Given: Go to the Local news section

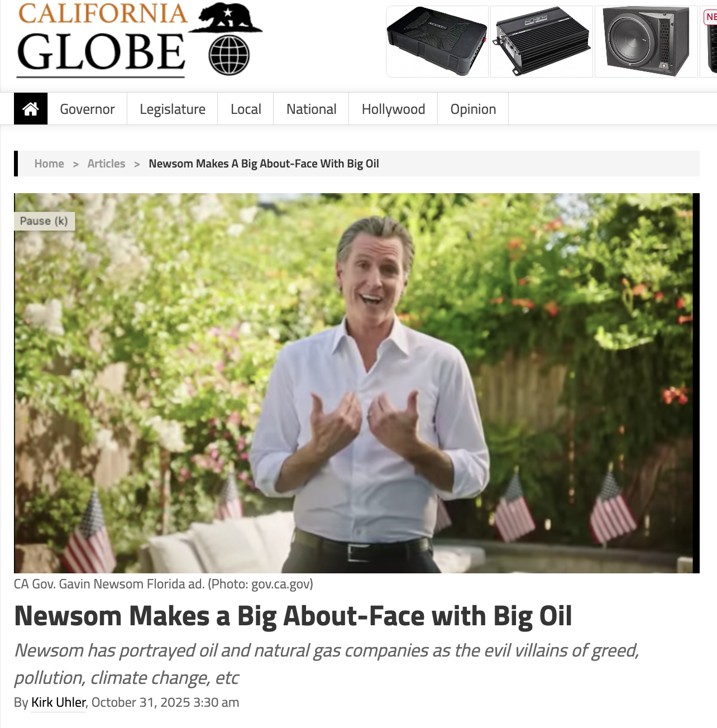Looking at the screenshot, I should (x=246, y=109).
